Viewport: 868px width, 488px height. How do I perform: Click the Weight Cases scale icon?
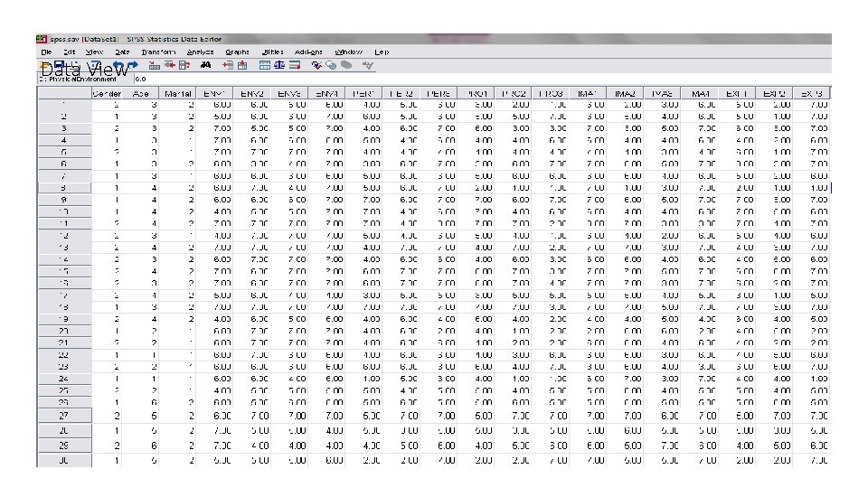[279, 65]
